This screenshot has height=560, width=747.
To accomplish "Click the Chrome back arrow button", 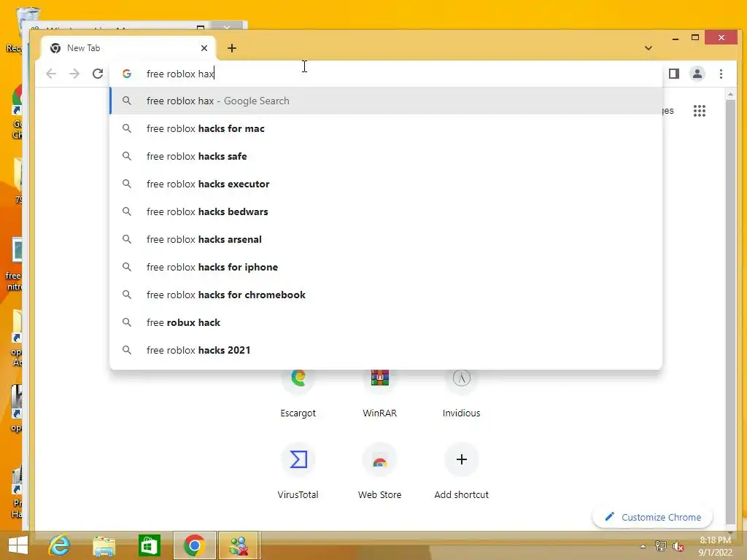I will coord(51,74).
